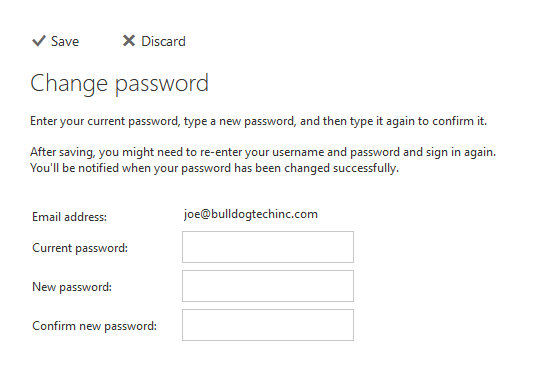Click the "Confirm new password:" label
Screen dimensions: 547x375
point(95,326)
